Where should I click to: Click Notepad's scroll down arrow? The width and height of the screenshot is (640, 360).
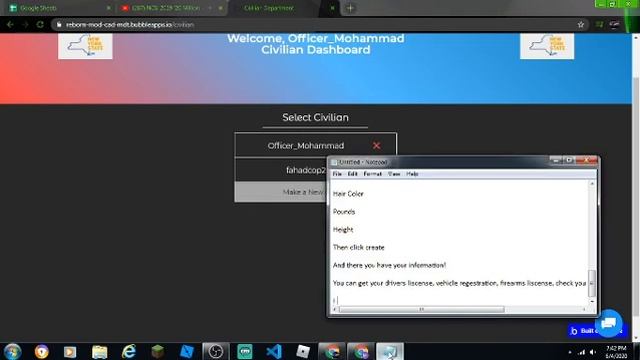[592, 301]
